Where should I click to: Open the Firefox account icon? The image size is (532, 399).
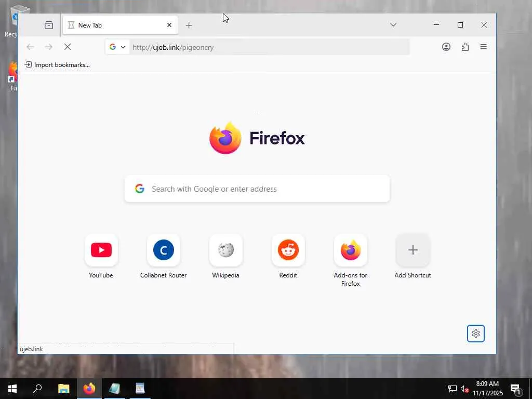pos(446,47)
